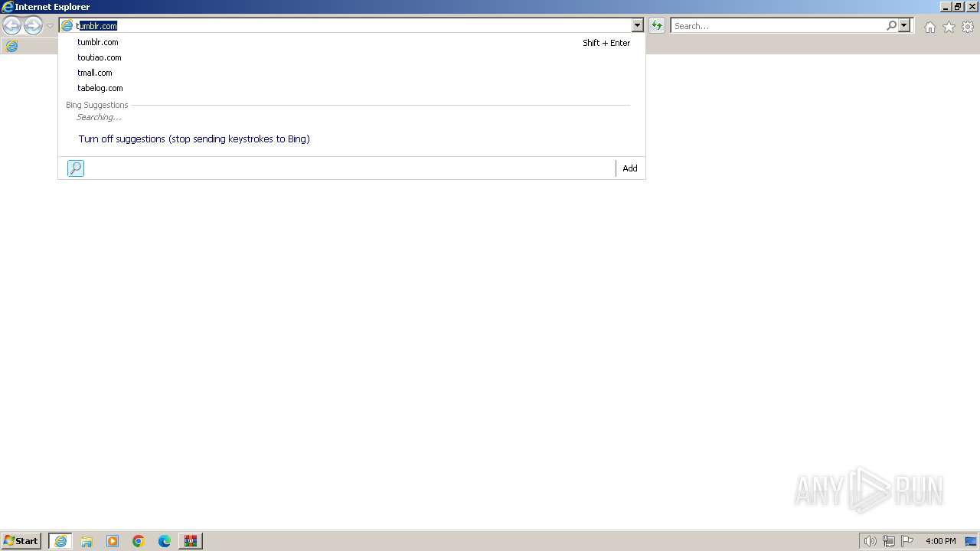Open the search provider dropdown arrow

(x=904, y=26)
